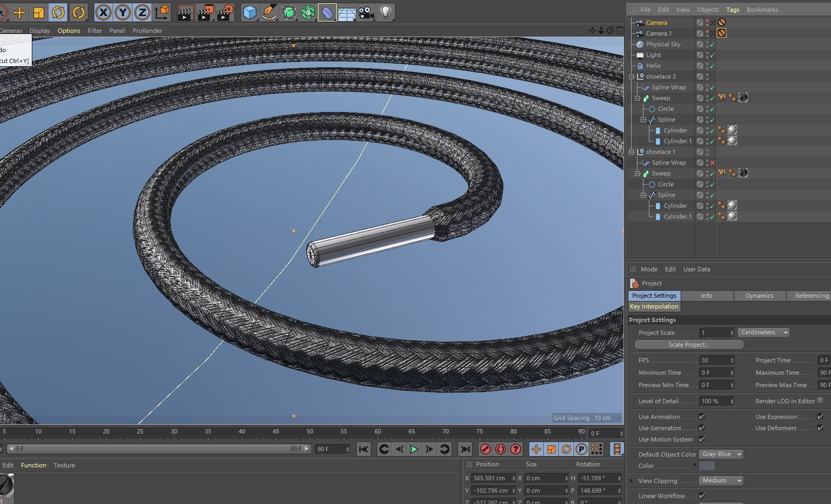Open the Texture menu in material manager
Screen dimensions: 831x504
click(x=64, y=465)
